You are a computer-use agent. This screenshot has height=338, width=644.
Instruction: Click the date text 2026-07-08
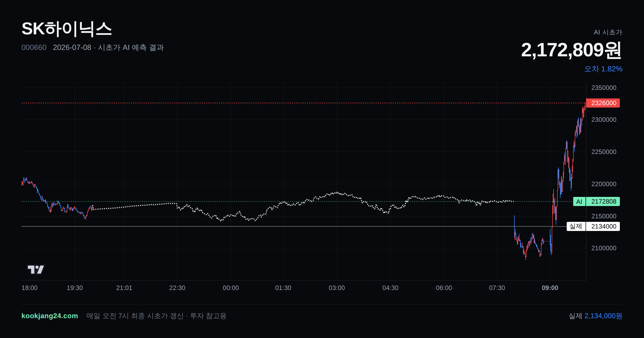(x=72, y=47)
